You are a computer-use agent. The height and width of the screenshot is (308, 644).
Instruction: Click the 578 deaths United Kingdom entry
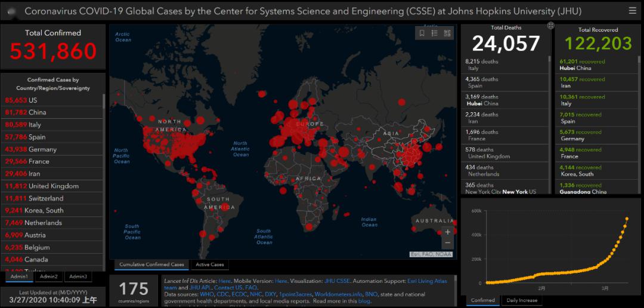click(504, 153)
